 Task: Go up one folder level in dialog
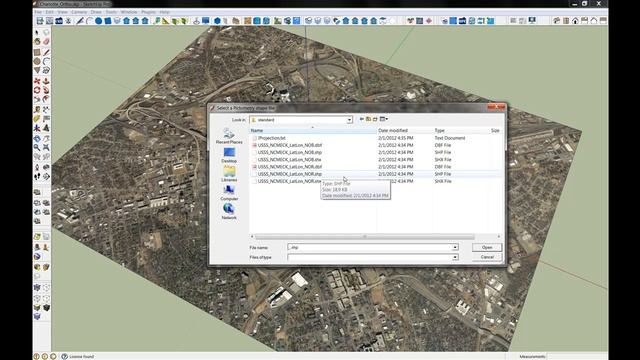(x=369, y=119)
